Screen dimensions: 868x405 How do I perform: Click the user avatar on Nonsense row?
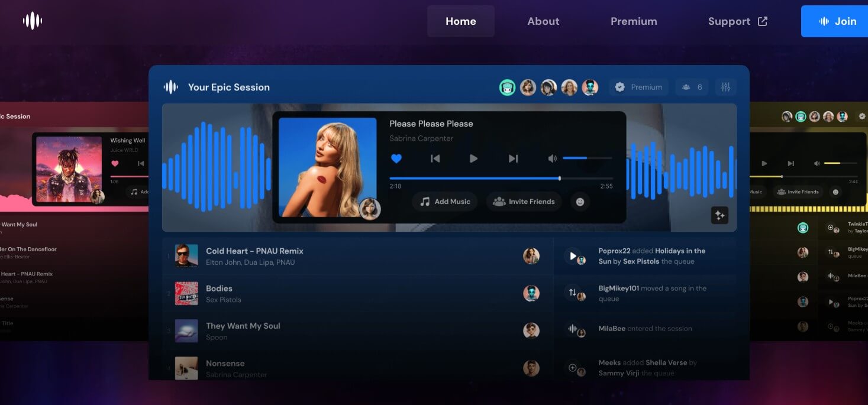tap(531, 368)
